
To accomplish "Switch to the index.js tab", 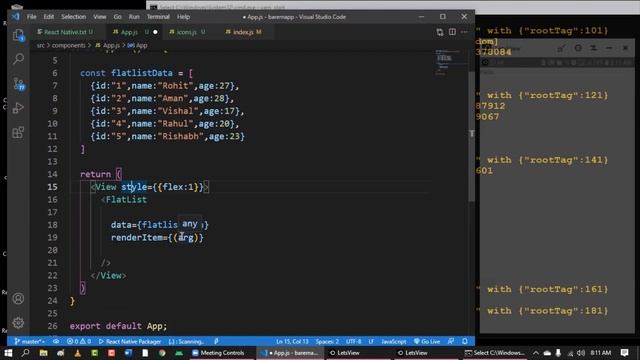I will [x=244, y=32].
